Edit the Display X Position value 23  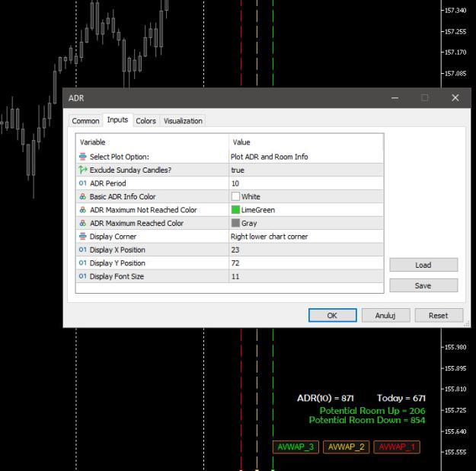pyautogui.click(x=306, y=250)
